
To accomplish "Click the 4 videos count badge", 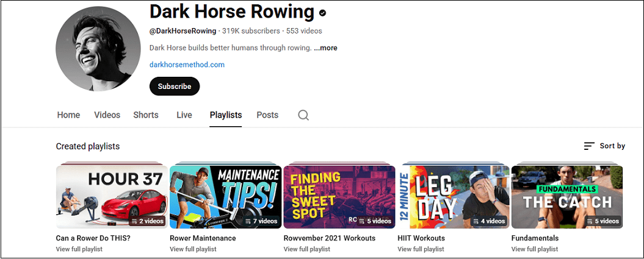I will coord(489,221).
